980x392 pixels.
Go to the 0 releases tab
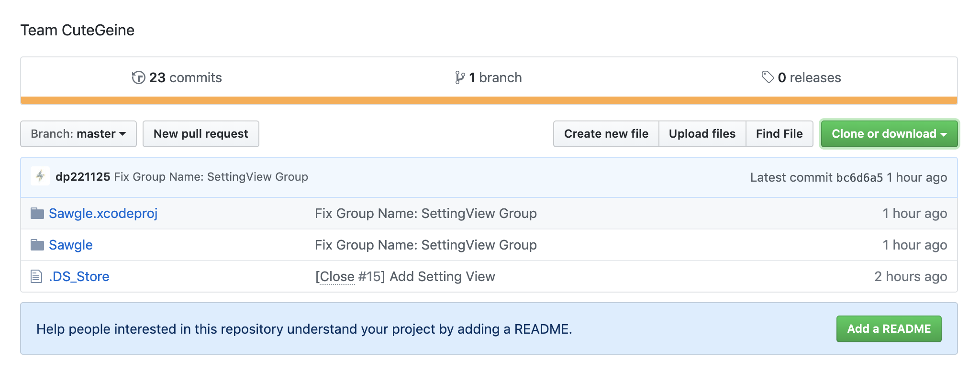(x=802, y=77)
